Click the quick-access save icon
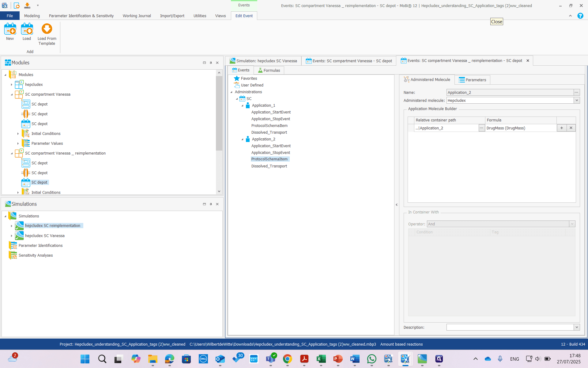The image size is (588, 368). 27,5
